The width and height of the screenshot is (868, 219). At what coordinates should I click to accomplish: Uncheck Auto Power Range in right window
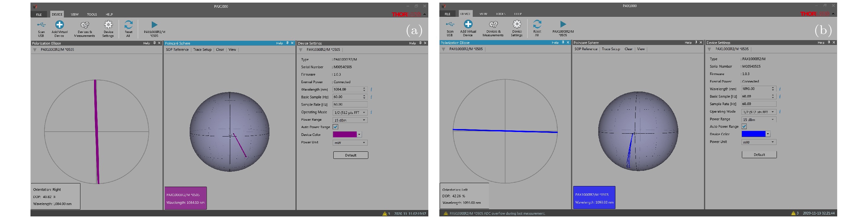tap(744, 126)
